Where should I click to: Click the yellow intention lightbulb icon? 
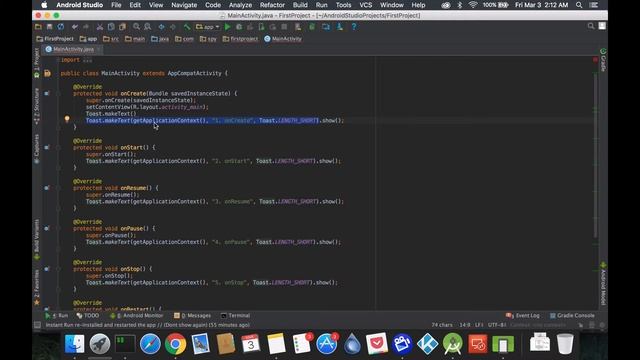coord(67,119)
